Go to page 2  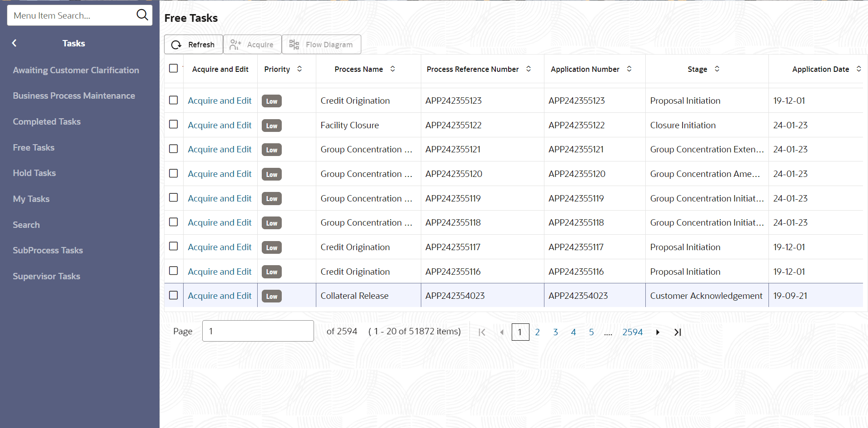537,332
